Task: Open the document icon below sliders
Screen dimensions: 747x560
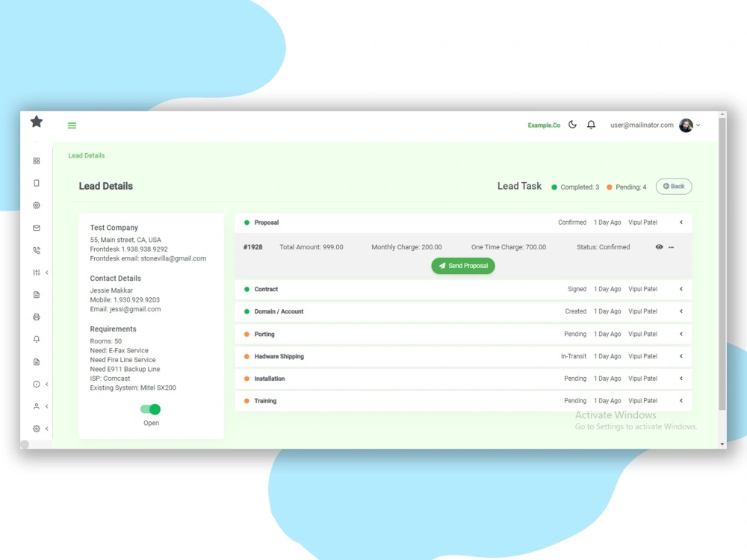Action: point(37,295)
